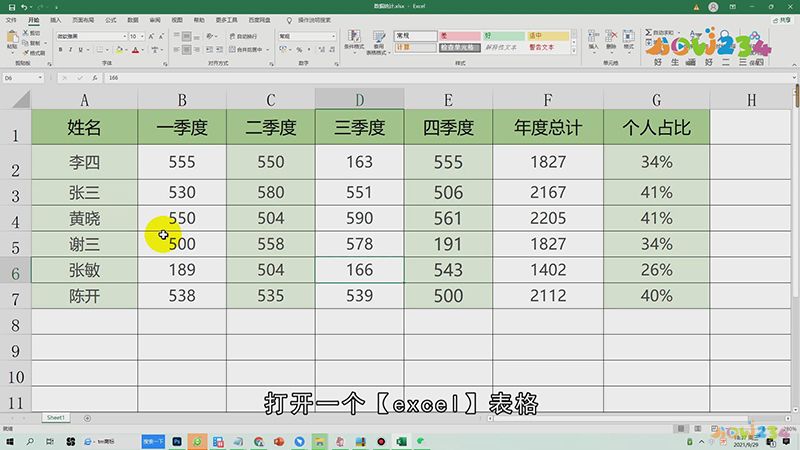Open the File (文件) tab
The width and height of the screenshot is (800, 450).
pos(11,20)
